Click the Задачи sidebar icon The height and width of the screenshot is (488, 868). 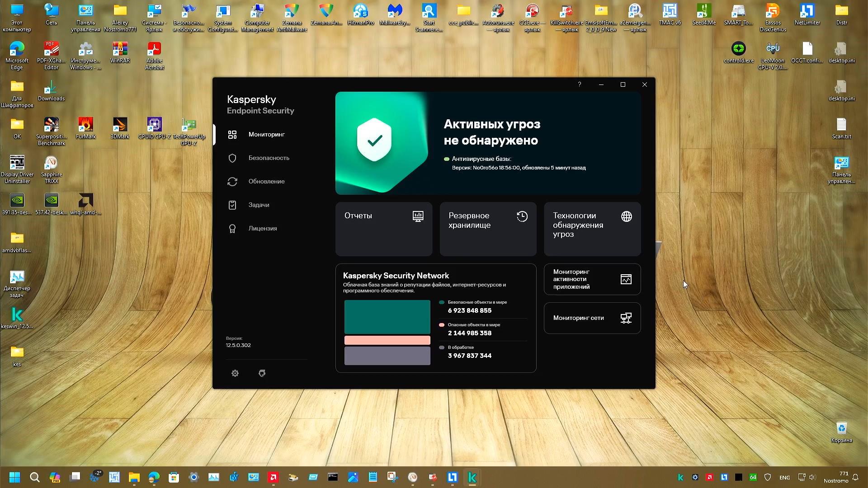coord(232,205)
